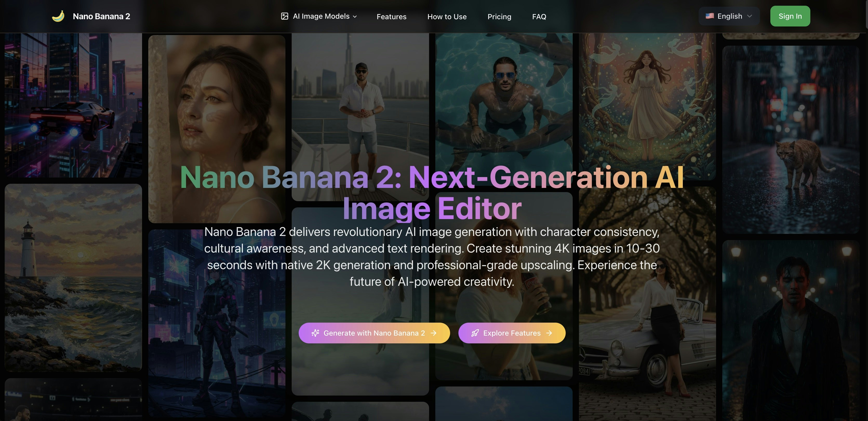Open the Pricing page
The height and width of the screenshot is (421, 868).
(x=499, y=17)
